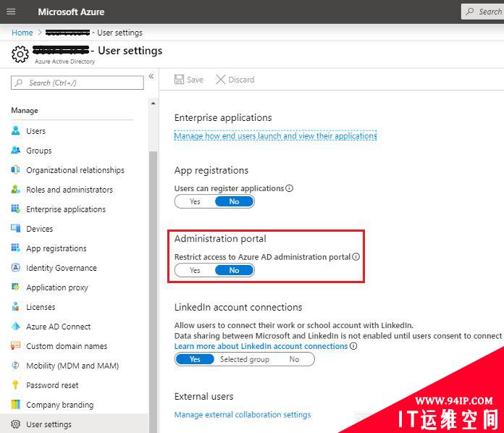Click the Save button label

pos(195,80)
